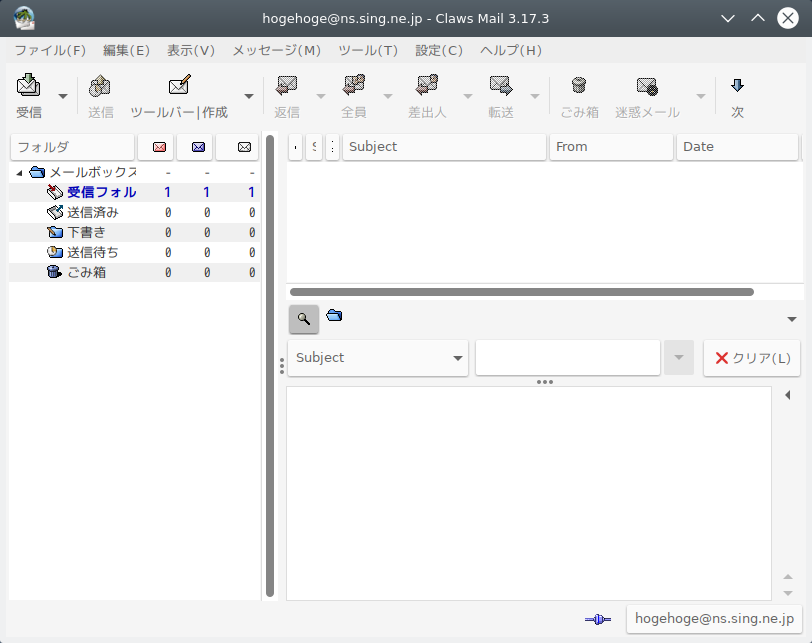Open the 表示(V) menu
This screenshot has width=812, height=643.
point(191,50)
